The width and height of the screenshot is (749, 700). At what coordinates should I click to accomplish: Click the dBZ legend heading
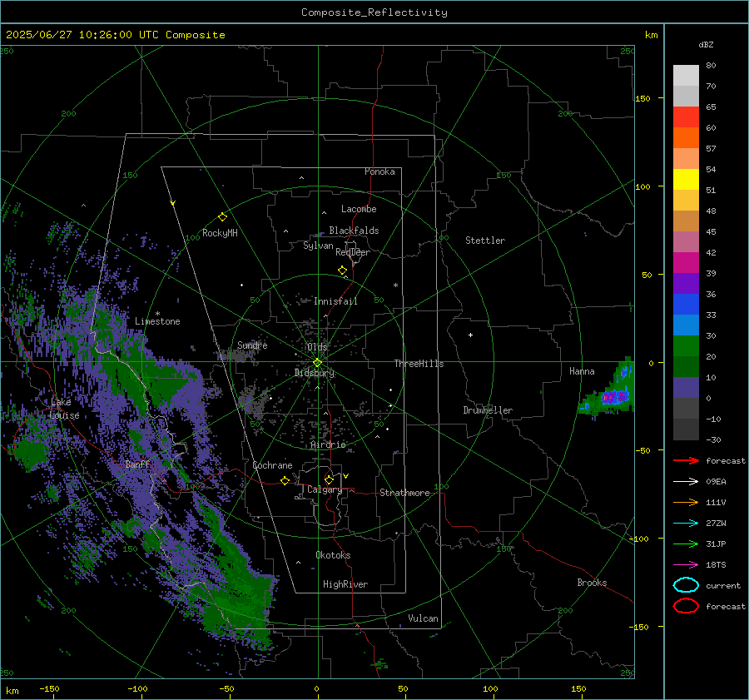click(x=706, y=45)
